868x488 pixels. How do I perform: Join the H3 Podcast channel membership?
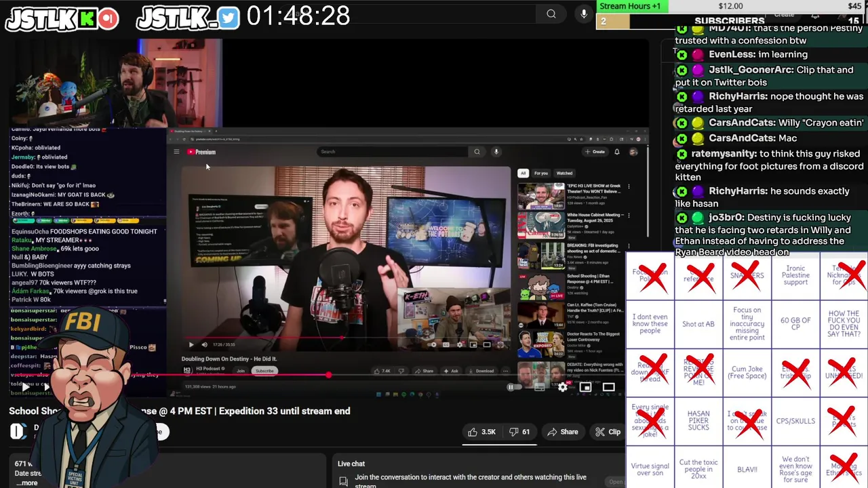pos(240,371)
